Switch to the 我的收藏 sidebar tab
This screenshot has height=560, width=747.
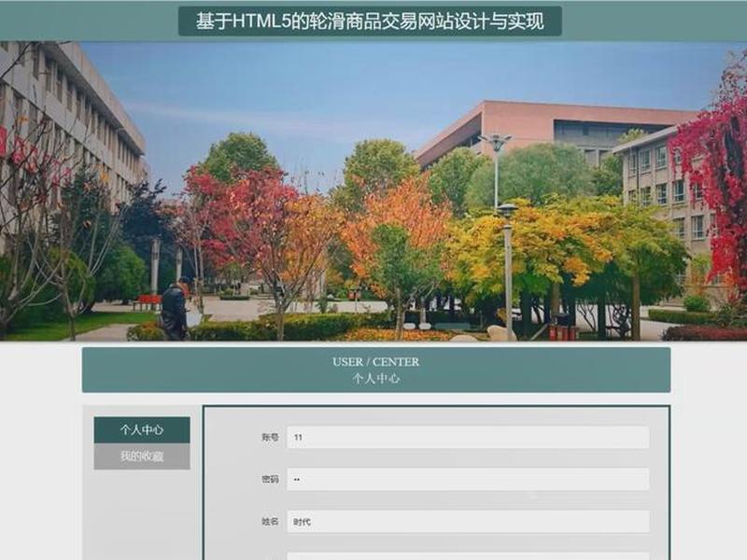142,456
